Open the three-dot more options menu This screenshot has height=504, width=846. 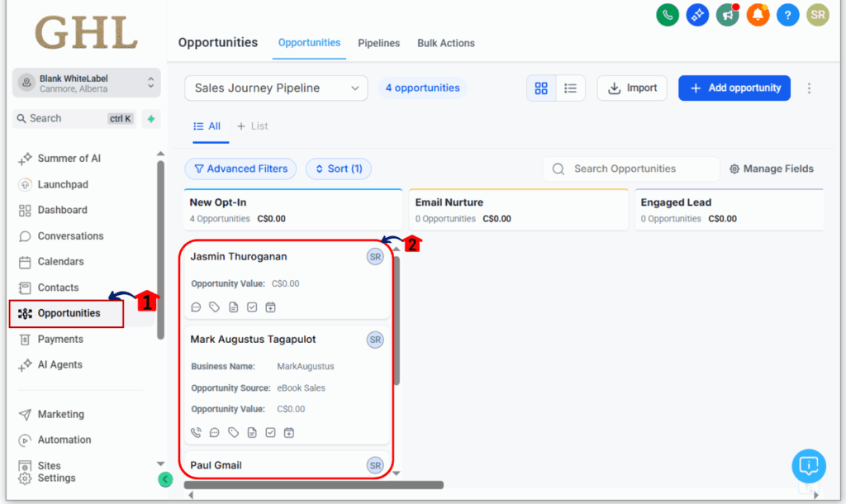(809, 88)
